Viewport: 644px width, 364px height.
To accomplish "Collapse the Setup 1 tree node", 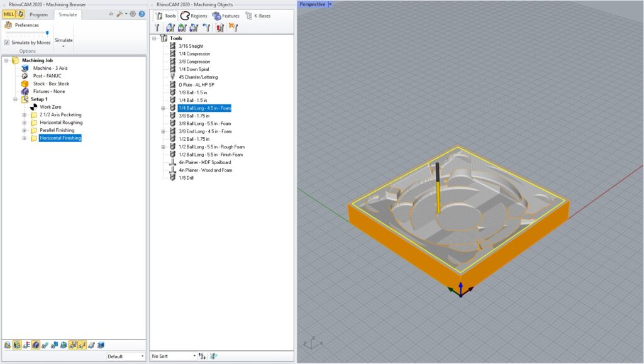I will (x=15, y=99).
